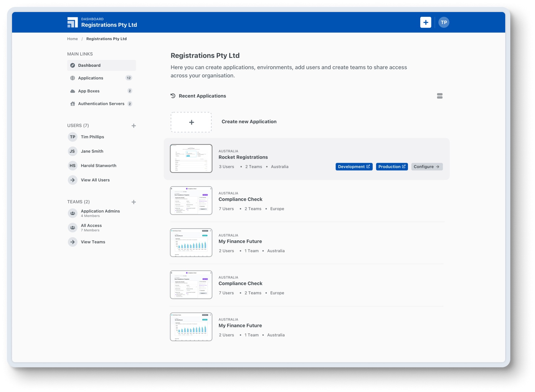Select Harold Stanworth in users list
Image resolution: width=535 pixels, height=392 pixels.
point(99,166)
